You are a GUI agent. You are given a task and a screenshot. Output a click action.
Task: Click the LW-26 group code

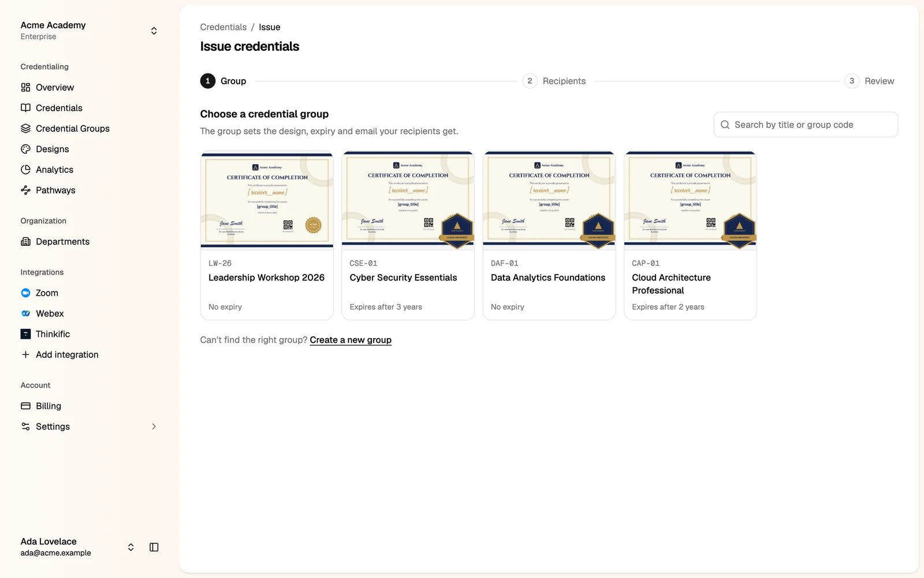pos(220,263)
